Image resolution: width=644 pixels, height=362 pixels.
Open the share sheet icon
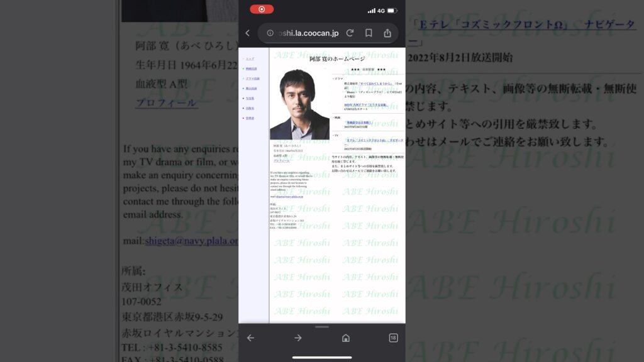pyautogui.click(x=387, y=33)
